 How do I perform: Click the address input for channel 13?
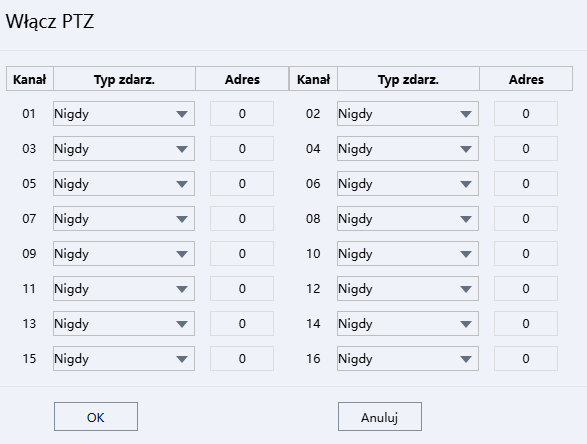point(242,323)
